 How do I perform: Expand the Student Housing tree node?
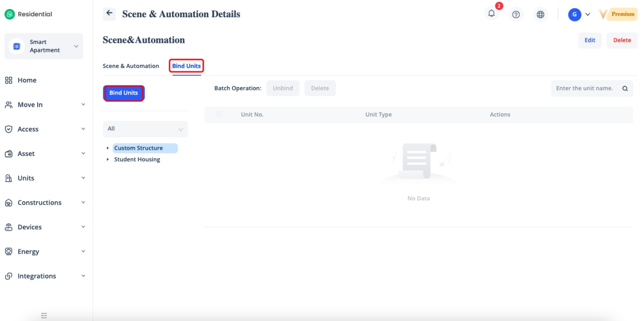[108, 159]
